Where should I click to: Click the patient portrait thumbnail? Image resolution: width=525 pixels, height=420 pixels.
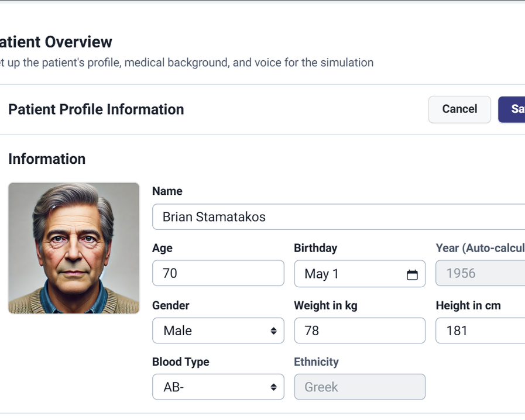[x=74, y=249]
